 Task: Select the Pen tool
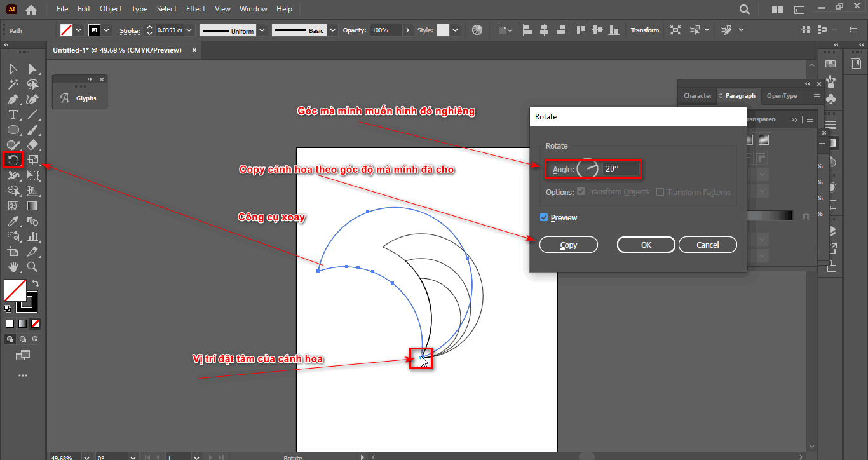tap(13, 99)
